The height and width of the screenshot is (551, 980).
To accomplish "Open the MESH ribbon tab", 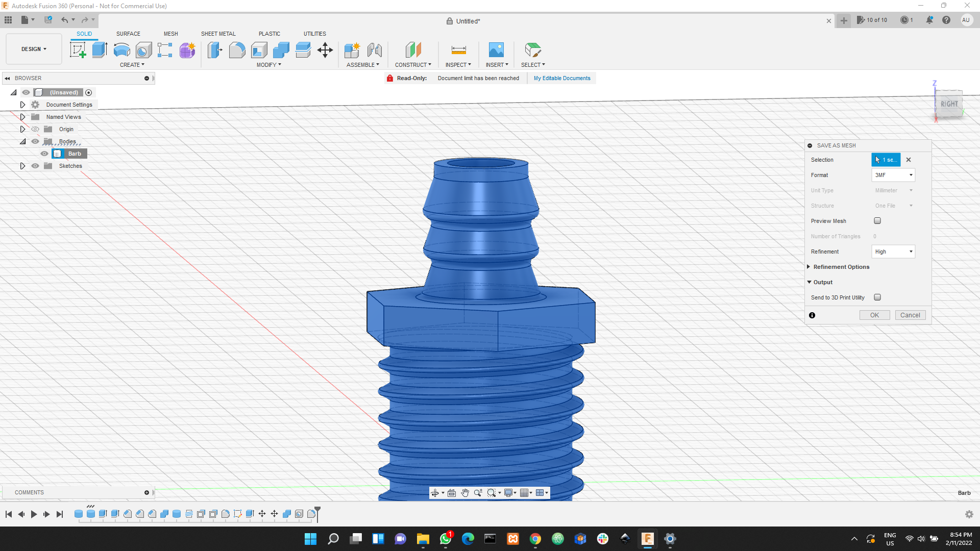I will point(170,34).
